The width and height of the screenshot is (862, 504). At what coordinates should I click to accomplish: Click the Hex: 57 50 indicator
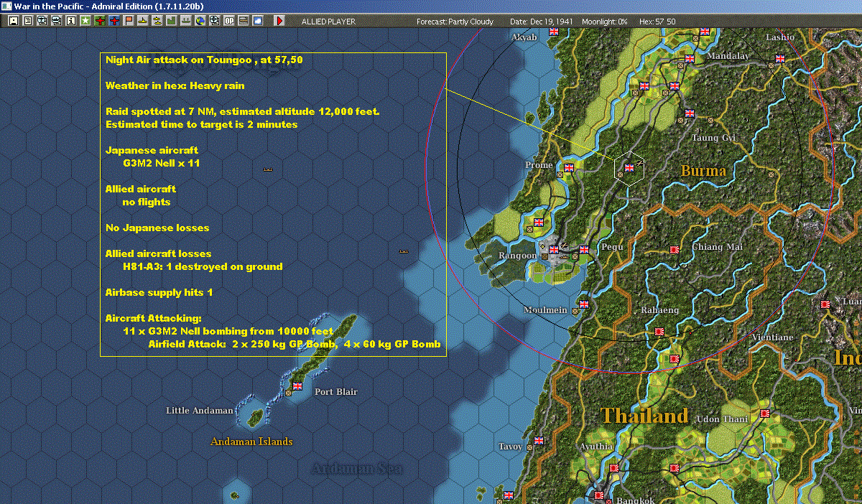point(657,22)
